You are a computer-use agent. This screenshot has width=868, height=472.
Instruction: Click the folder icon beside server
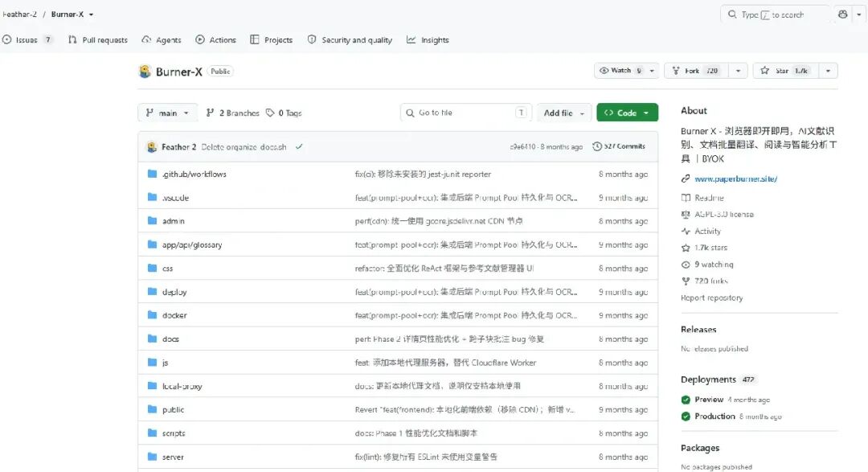tap(152, 457)
